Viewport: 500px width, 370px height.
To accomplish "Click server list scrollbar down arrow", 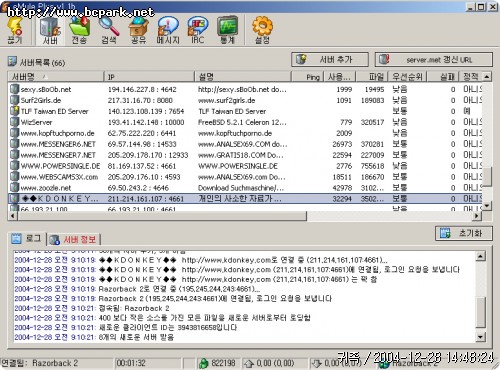I will (487, 206).
